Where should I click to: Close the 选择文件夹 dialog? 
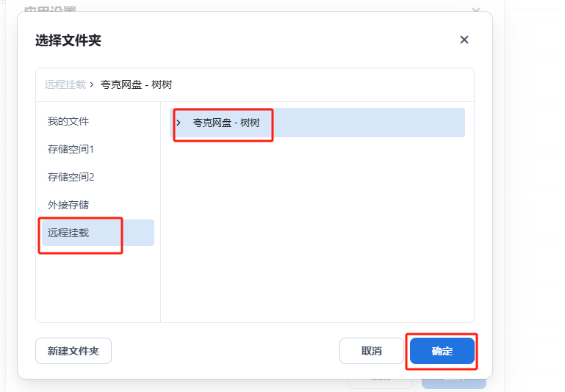(x=464, y=40)
